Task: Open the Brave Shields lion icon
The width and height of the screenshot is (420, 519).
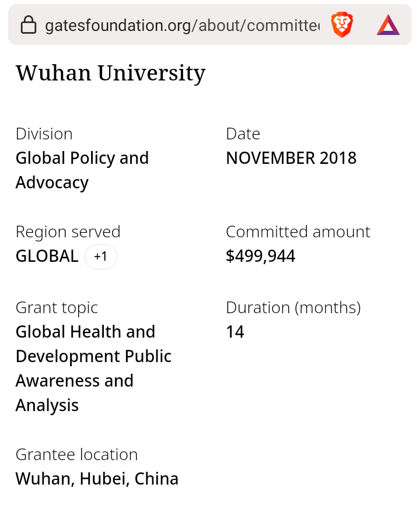Action: pyautogui.click(x=342, y=25)
